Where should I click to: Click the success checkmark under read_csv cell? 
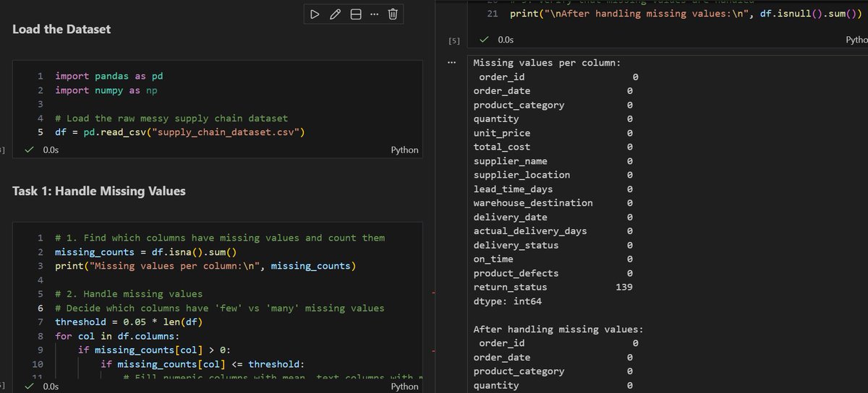point(30,150)
